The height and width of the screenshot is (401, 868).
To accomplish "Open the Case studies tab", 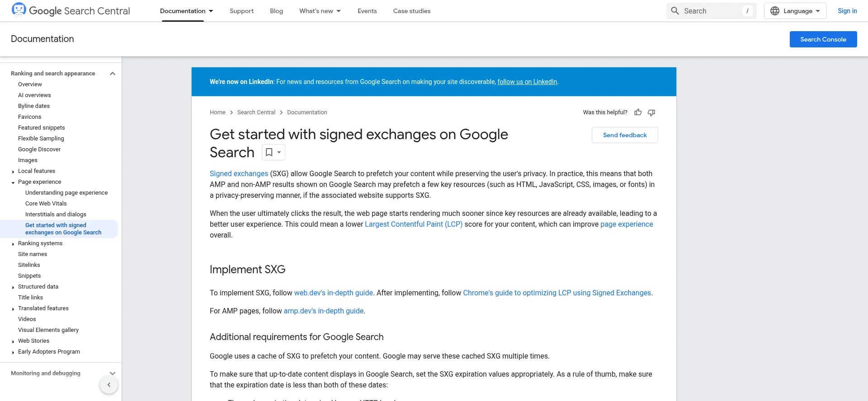I will (411, 11).
